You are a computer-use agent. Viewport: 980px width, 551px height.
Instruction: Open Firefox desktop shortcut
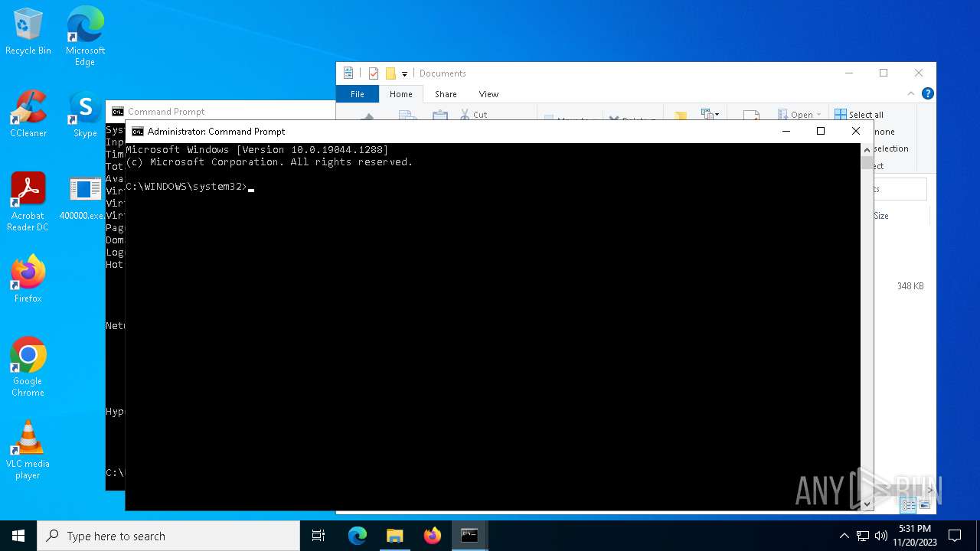(28, 279)
